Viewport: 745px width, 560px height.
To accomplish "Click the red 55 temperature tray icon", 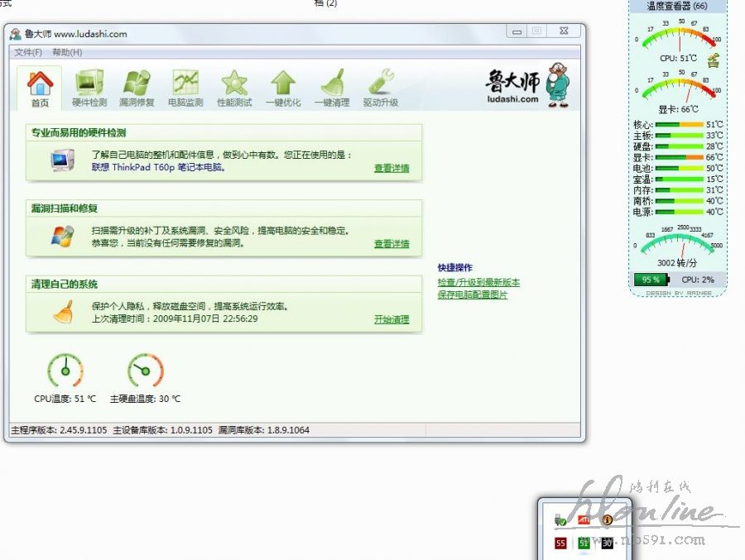I will tap(560, 543).
